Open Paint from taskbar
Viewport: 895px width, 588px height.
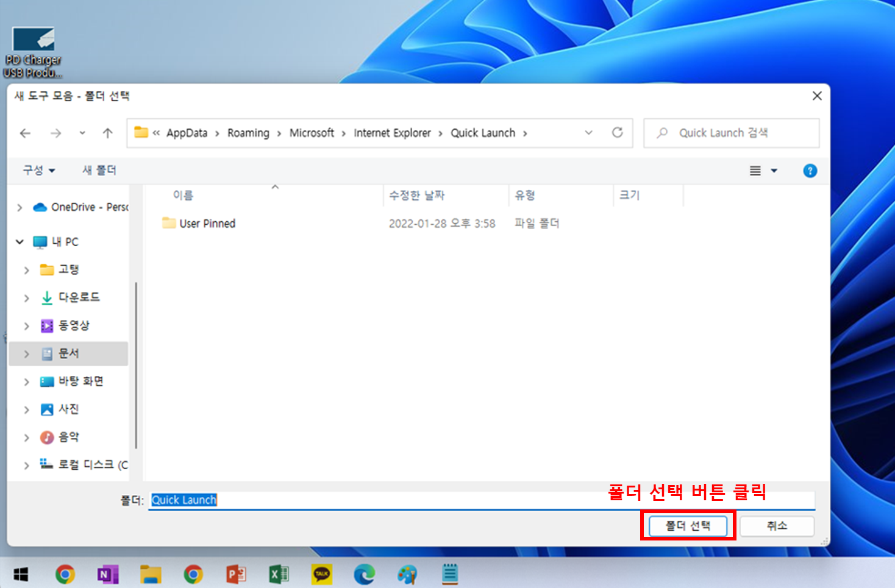coord(407,574)
